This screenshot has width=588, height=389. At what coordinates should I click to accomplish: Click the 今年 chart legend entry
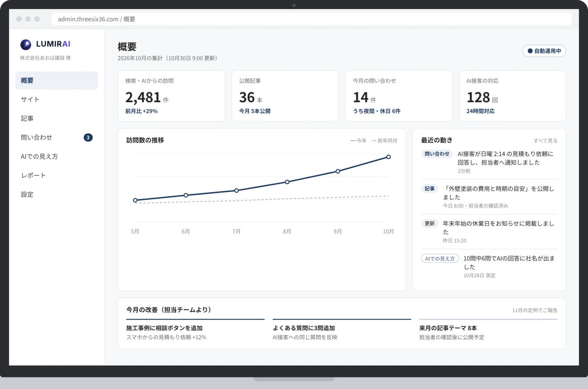pos(358,140)
